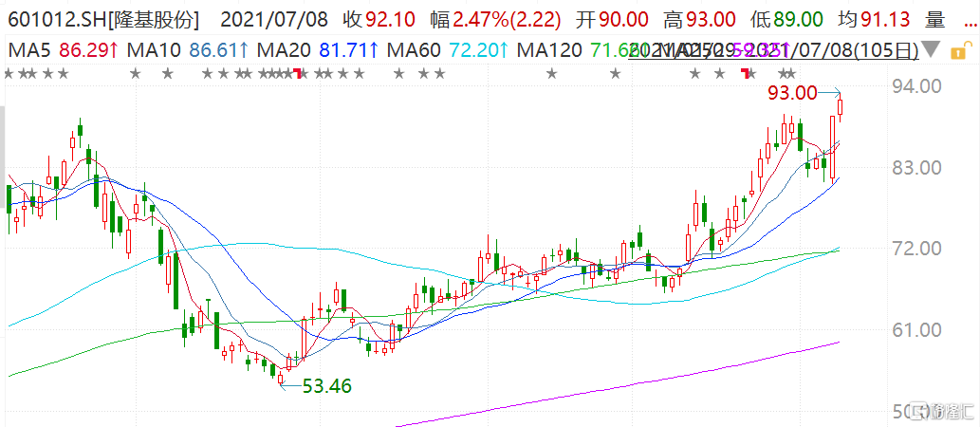This screenshot has width=980, height=427.
Task: Click the low value 低89.00
Action: pyautogui.click(x=787, y=20)
